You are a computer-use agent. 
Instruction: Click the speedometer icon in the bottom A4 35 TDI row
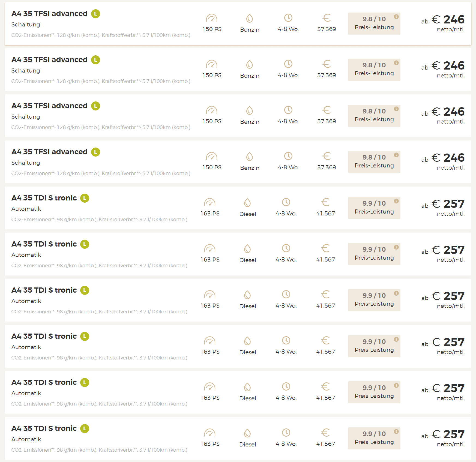click(210, 433)
